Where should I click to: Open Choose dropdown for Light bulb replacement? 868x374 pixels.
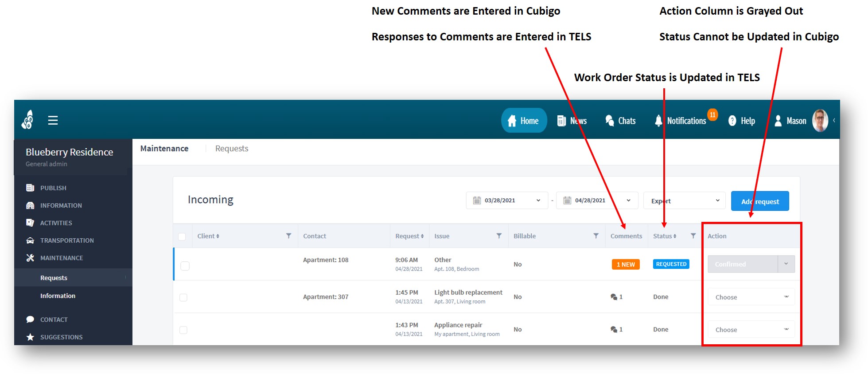[x=751, y=297]
